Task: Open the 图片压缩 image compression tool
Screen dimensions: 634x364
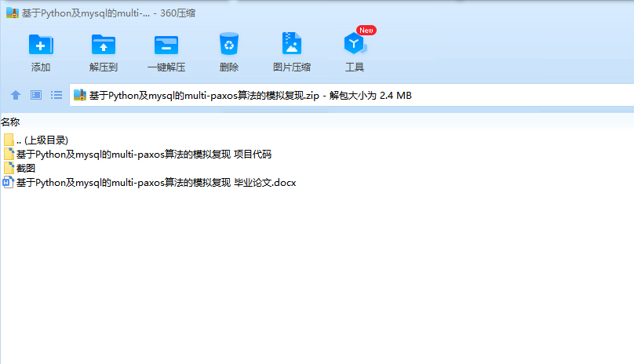Action: click(x=292, y=43)
